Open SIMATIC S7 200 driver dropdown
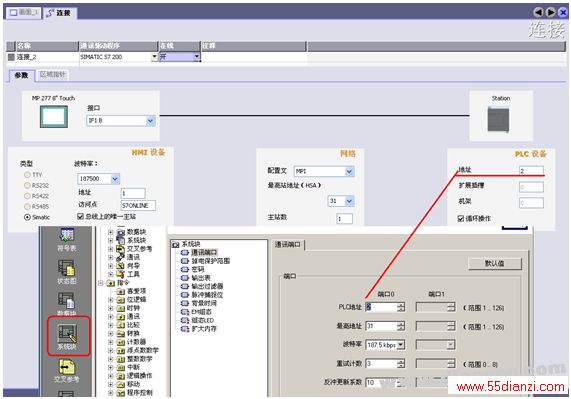 click(x=154, y=56)
